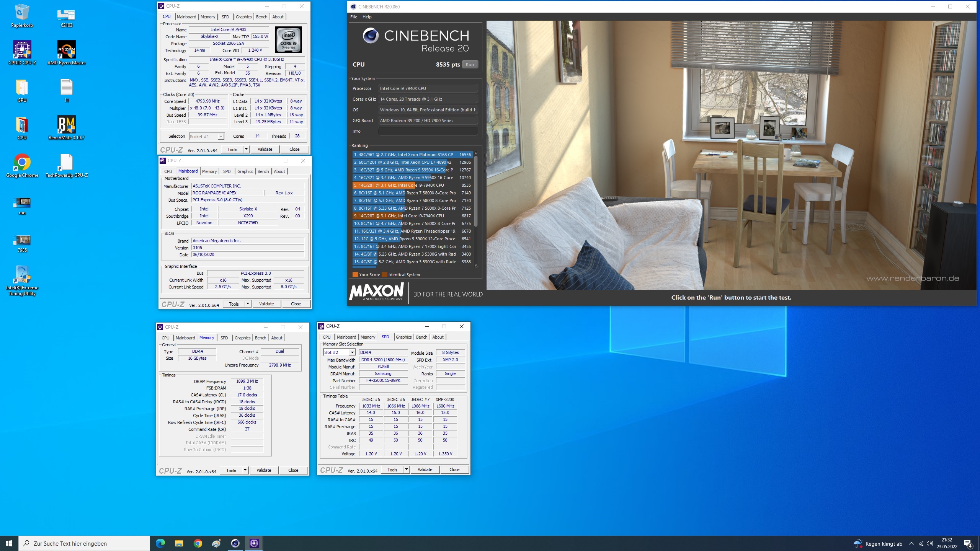The height and width of the screenshot is (551, 980).
Task: Click the down arrow of ranking scrollbar
Action: [476, 266]
